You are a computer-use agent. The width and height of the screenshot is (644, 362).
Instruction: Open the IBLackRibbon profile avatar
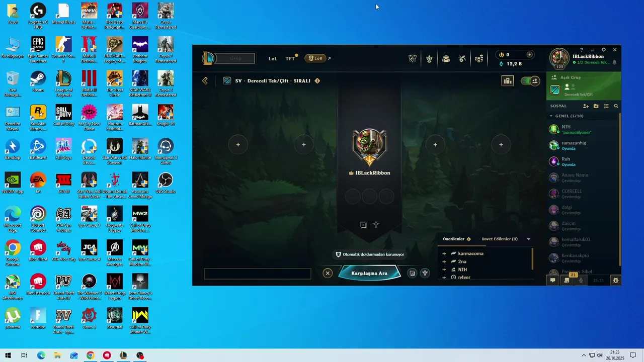(x=559, y=58)
